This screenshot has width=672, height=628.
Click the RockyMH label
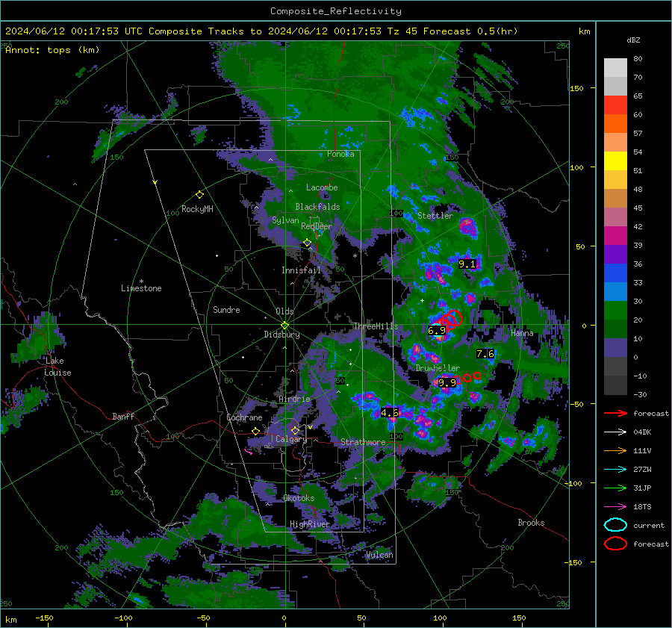coord(197,209)
